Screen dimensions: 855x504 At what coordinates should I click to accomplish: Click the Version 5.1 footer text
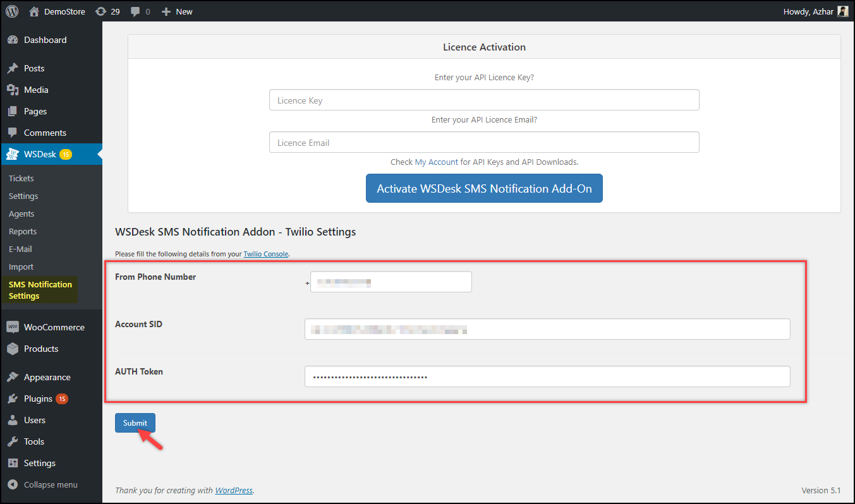821,490
